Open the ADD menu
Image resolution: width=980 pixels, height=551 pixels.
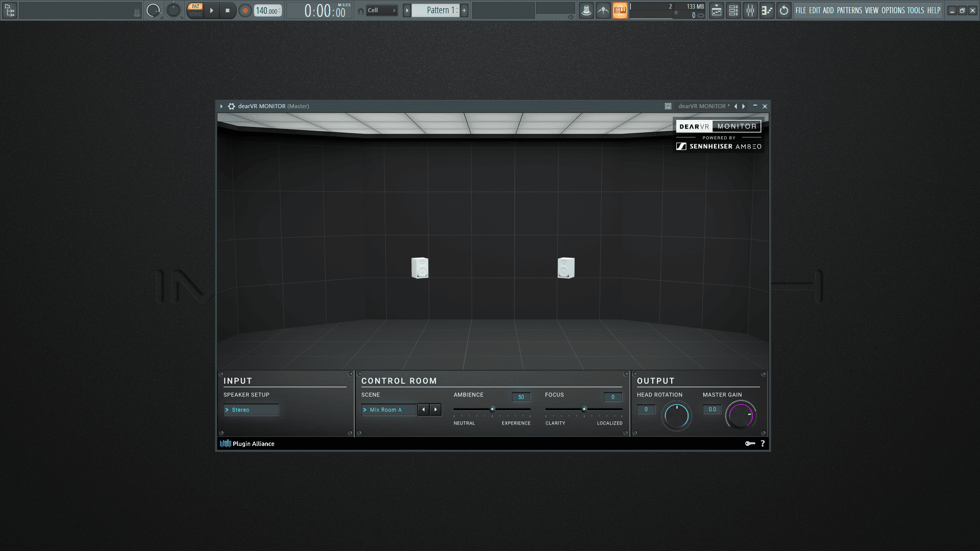click(x=828, y=10)
